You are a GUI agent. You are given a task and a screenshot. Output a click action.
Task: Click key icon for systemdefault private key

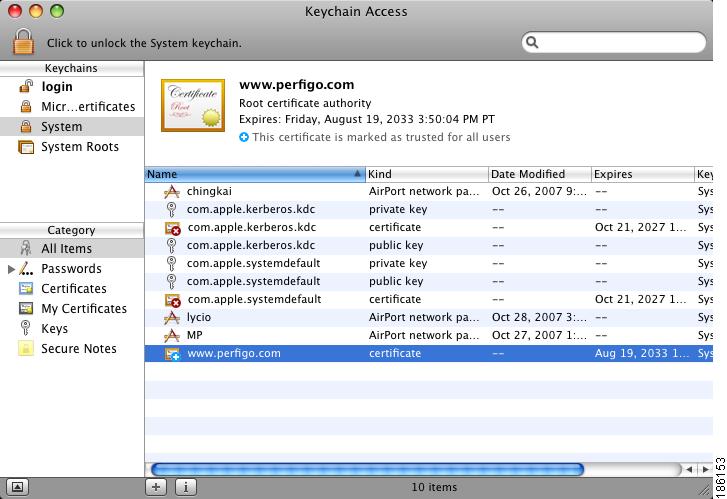coord(172,264)
